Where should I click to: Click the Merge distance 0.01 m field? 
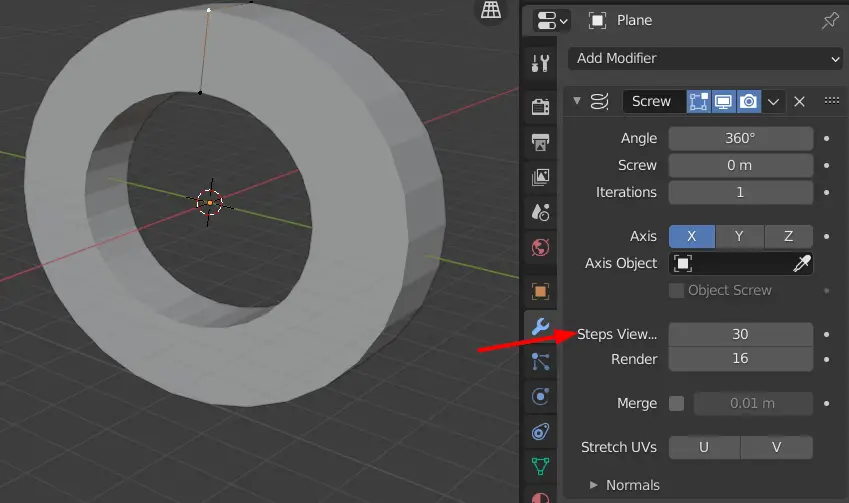[753, 403]
